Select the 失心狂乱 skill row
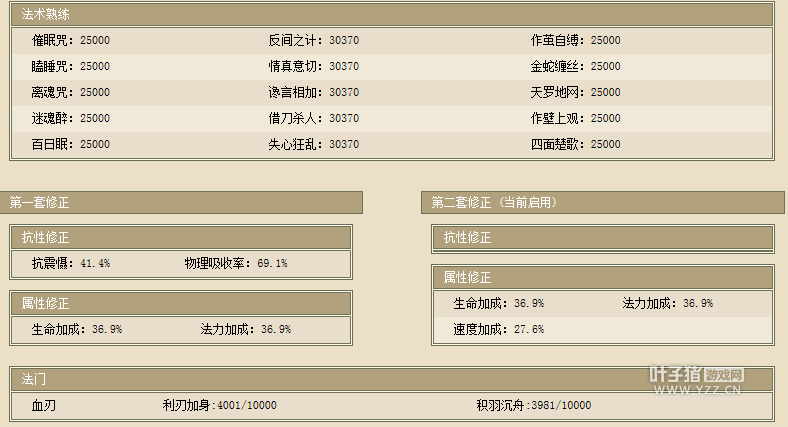Image resolution: width=788 pixels, height=427 pixels. tap(313, 144)
